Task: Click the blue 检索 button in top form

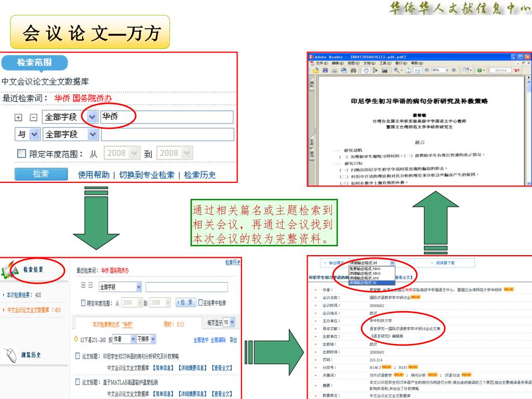Action: tap(41, 174)
